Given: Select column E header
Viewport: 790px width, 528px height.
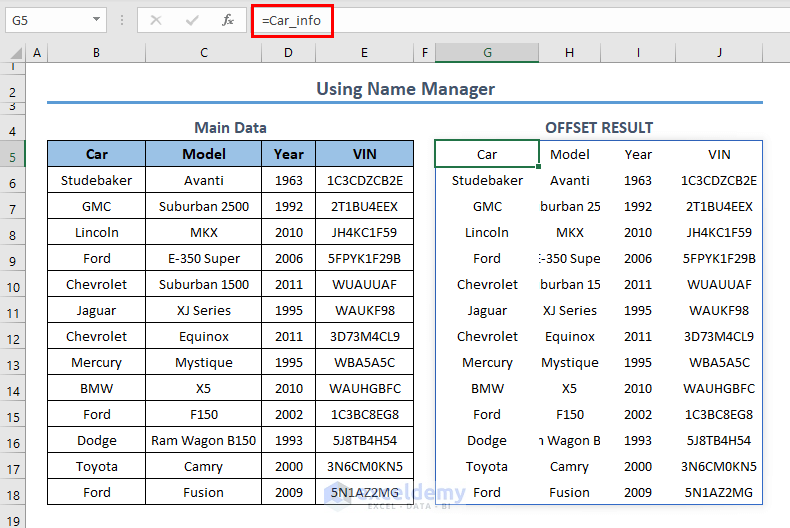Looking at the screenshot, I should [364, 53].
